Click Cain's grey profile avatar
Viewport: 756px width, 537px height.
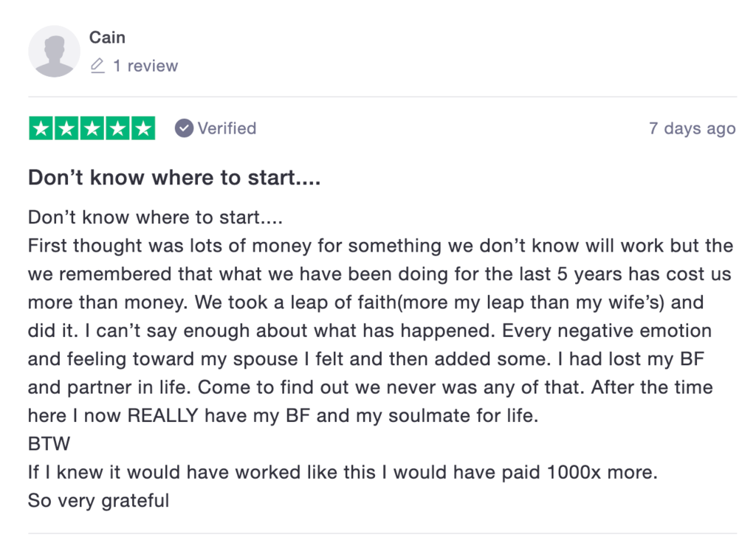[x=54, y=52]
